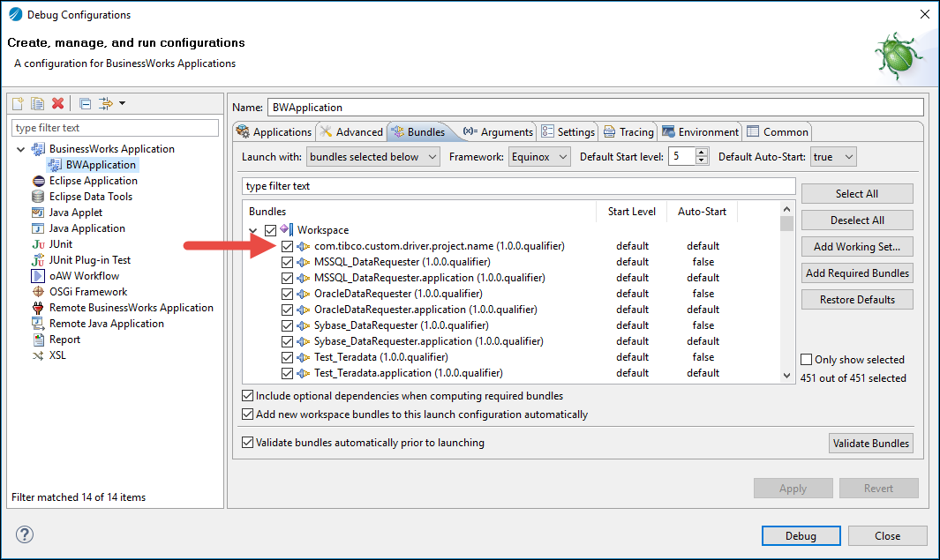Click the Add Required Bundles button
The width and height of the screenshot is (940, 560).
(x=856, y=273)
